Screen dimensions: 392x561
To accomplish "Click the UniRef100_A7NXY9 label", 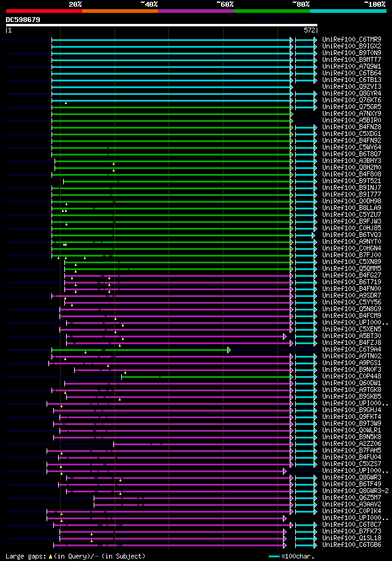I will click(x=352, y=113).
